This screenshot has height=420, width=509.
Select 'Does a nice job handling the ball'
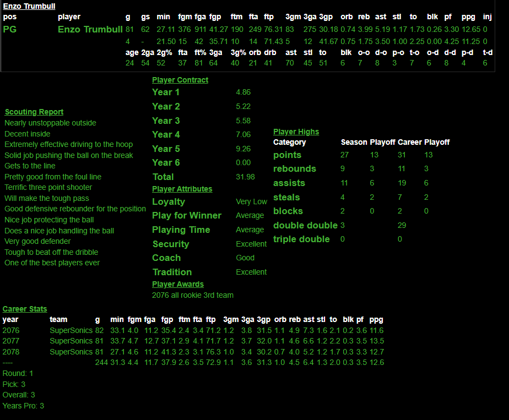(x=59, y=231)
